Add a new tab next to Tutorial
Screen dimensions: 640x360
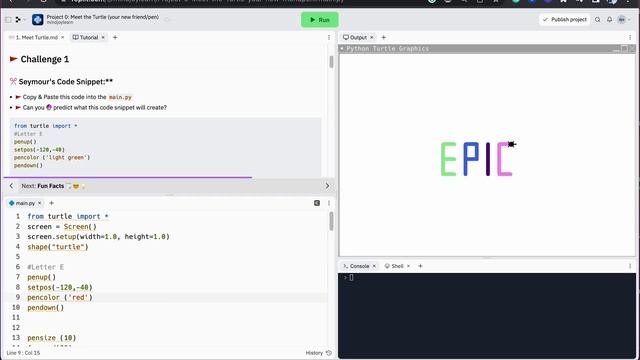coord(115,37)
